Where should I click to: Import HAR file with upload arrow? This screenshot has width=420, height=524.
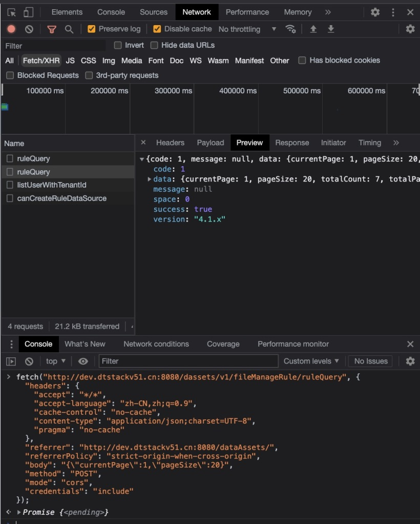(313, 29)
